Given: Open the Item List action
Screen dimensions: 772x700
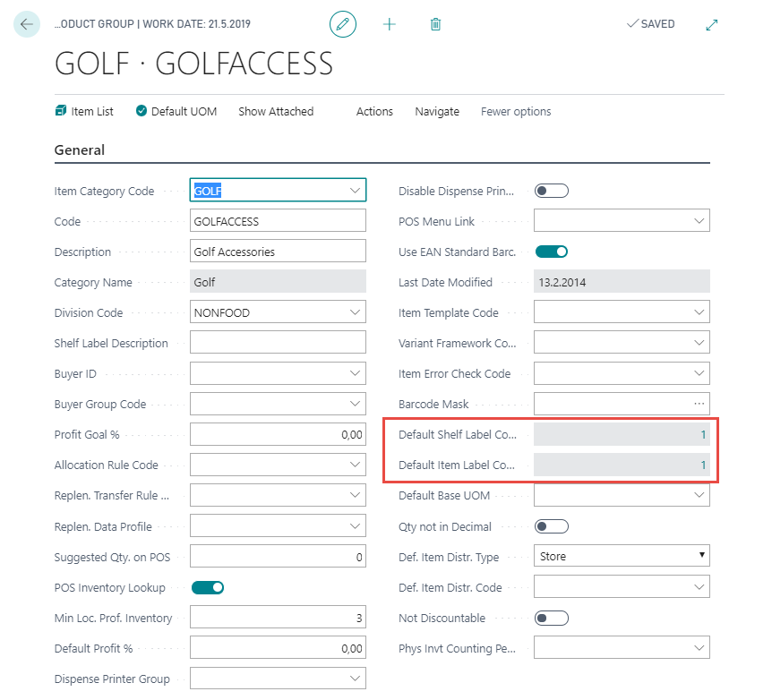Looking at the screenshot, I should click(84, 112).
